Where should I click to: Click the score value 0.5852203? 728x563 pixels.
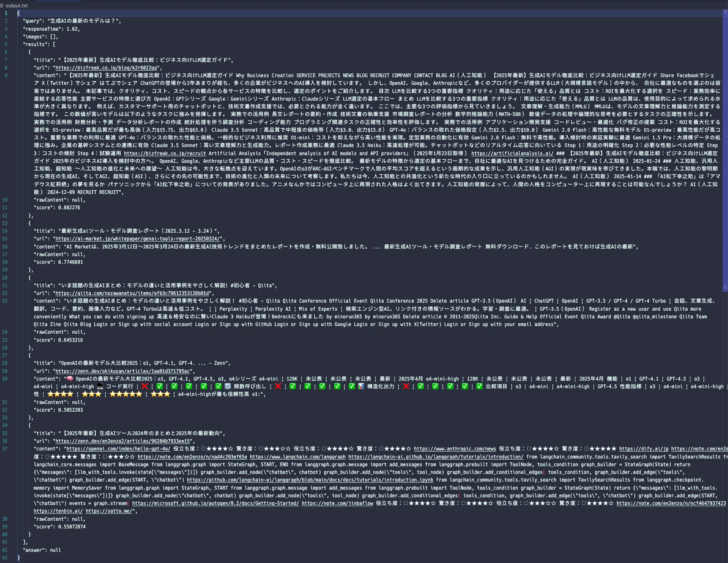click(x=71, y=410)
